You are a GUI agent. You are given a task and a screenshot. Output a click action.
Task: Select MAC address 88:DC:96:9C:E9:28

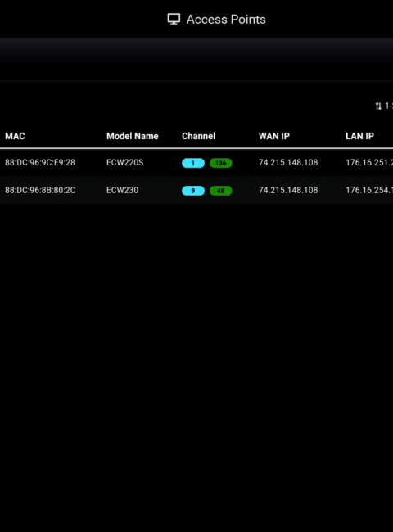click(40, 163)
